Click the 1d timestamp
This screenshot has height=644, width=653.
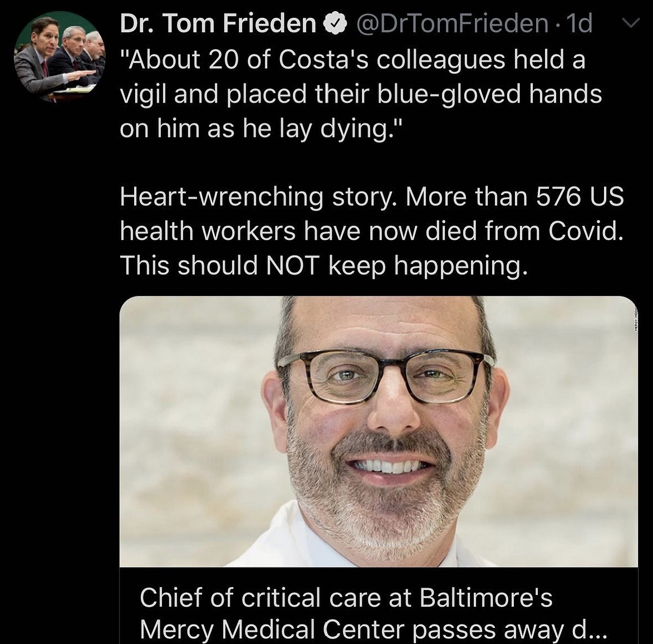[x=578, y=23]
